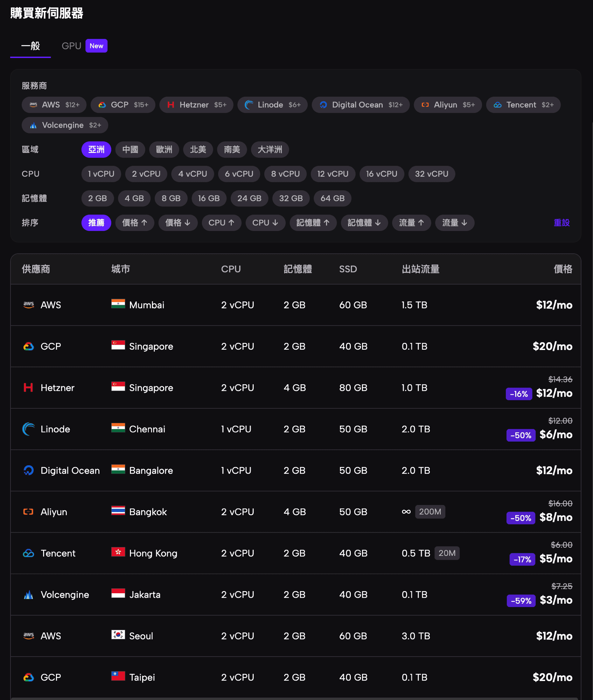Click Digital Ocean logo in Bangalore row
This screenshot has width=593, height=700.
pos(28,470)
